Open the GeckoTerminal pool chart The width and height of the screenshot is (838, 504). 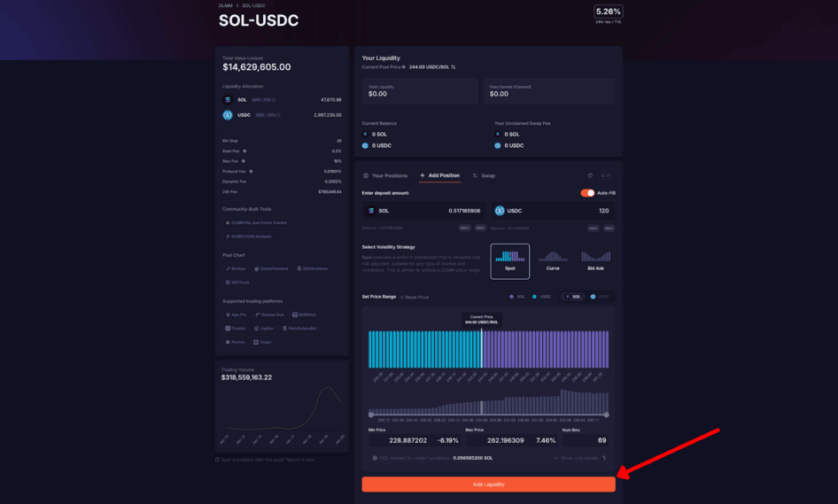[x=271, y=269]
